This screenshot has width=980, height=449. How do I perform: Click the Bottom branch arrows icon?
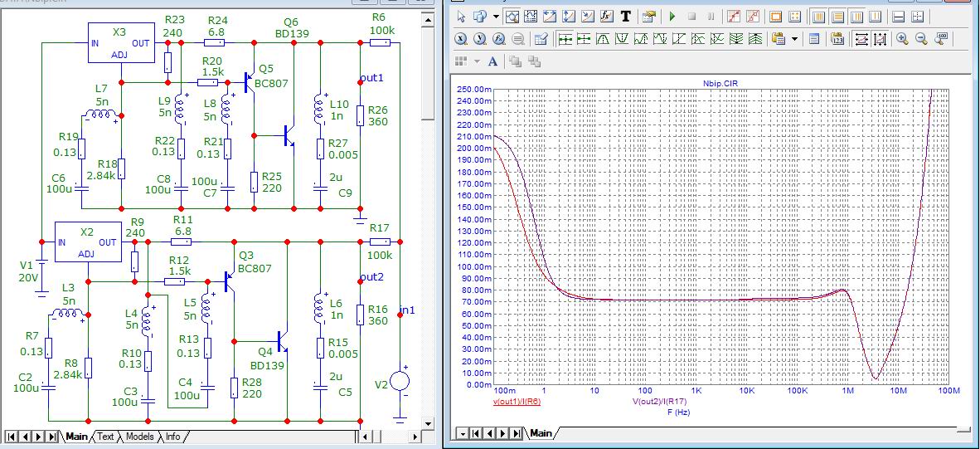coord(736,38)
